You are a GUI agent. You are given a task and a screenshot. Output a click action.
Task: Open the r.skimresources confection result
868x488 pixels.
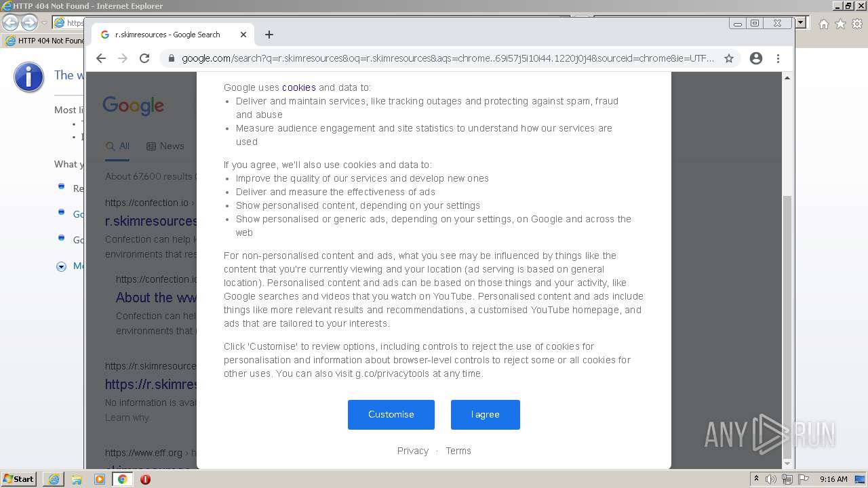[x=151, y=221]
